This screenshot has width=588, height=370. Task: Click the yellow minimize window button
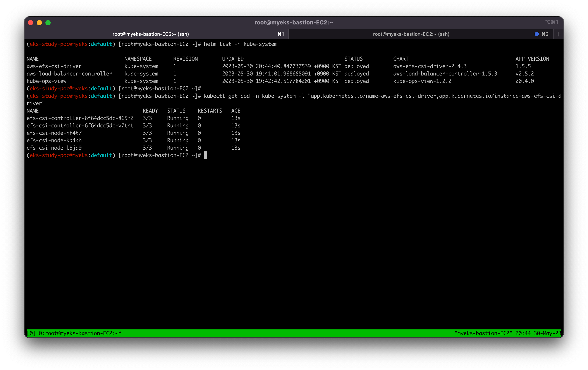tap(39, 23)
